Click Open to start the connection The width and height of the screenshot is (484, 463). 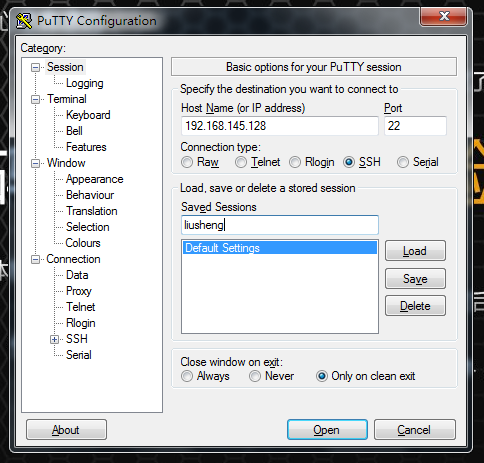327,430
